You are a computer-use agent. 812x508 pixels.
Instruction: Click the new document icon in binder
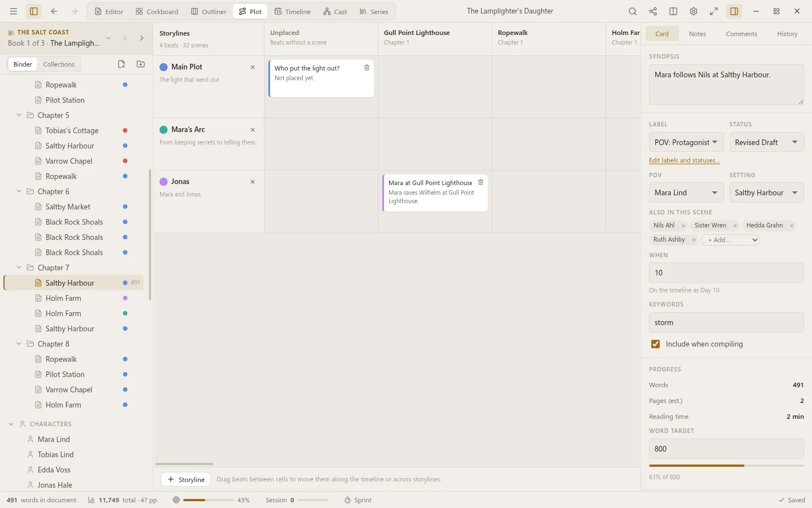point(121,64)
